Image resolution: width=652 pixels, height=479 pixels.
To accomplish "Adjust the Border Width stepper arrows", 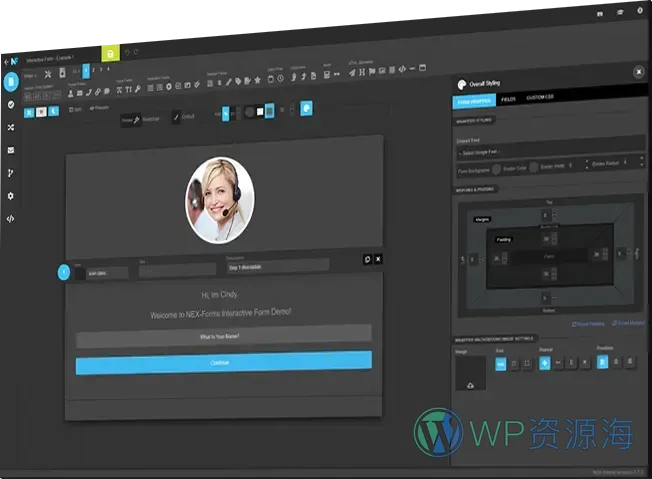I will tap(587, 163).
